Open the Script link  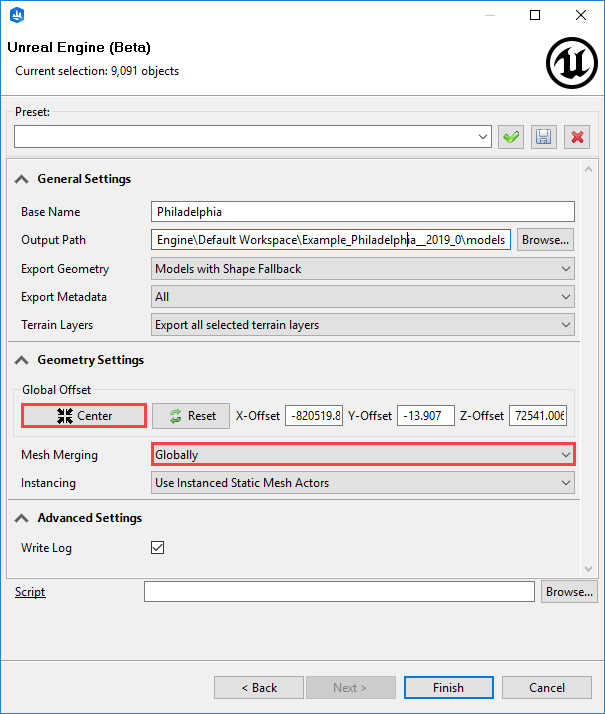tap(30, 592)
